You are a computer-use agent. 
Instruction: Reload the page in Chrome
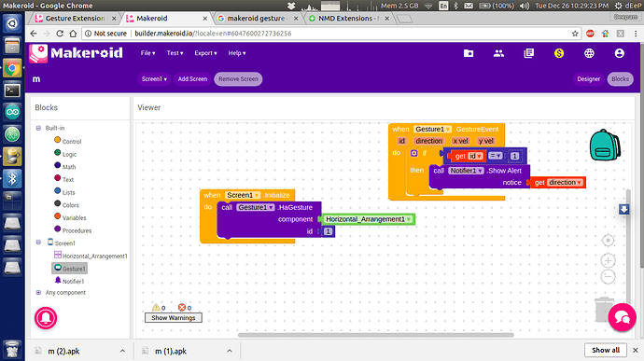click(x=60, y=34)
